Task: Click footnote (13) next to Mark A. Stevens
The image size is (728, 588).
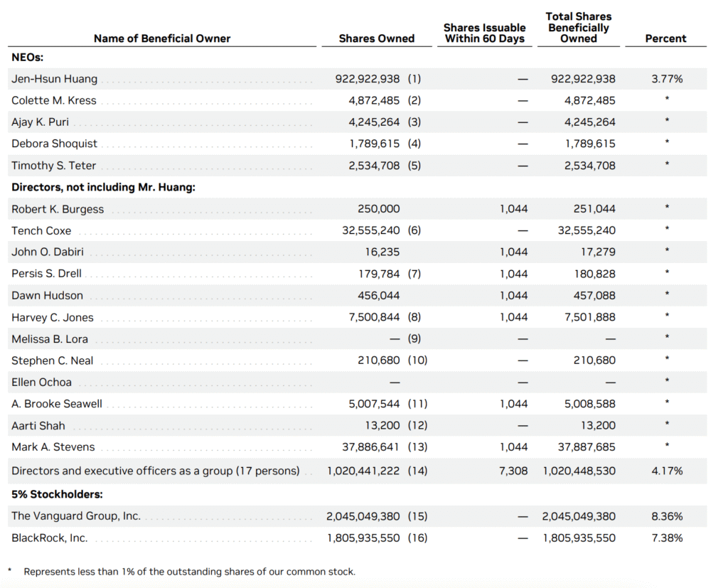Action: [x=417, y=447]
